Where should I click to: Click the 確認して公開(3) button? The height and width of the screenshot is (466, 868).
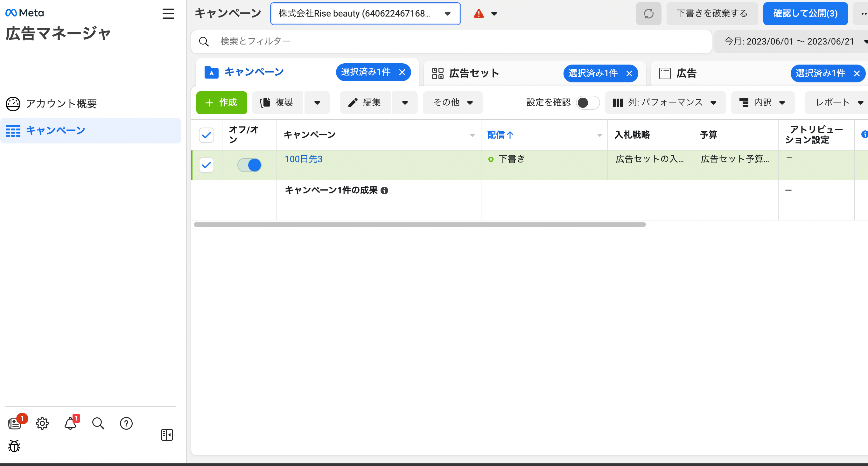point(805,13)
